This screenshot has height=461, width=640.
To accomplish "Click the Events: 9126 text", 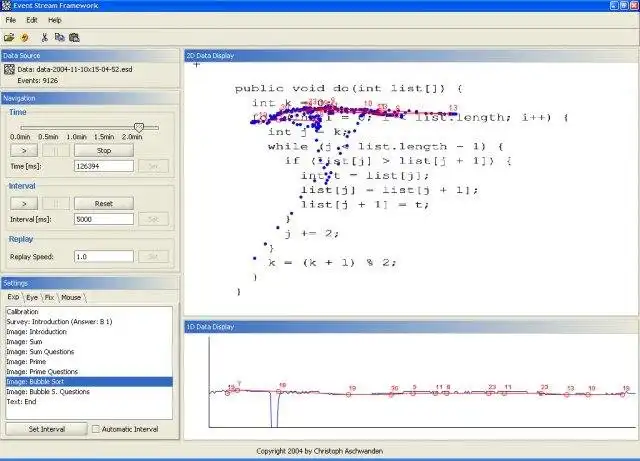I will (38, 81).
